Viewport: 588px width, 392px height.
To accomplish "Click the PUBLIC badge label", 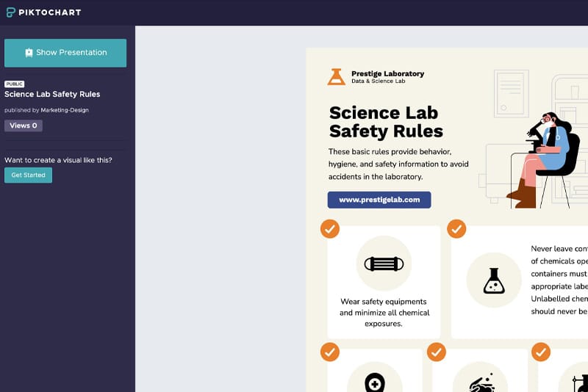I will [x=14, y=84].
